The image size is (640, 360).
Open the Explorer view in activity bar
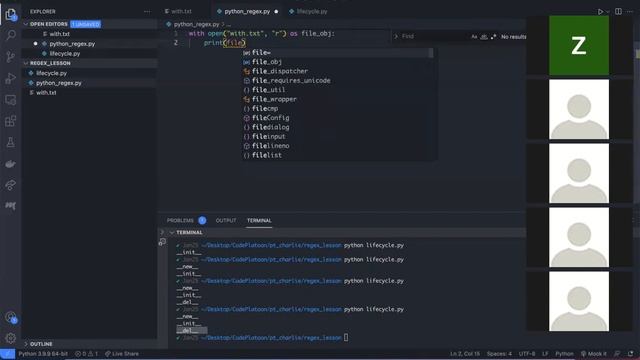click(11, 14)
